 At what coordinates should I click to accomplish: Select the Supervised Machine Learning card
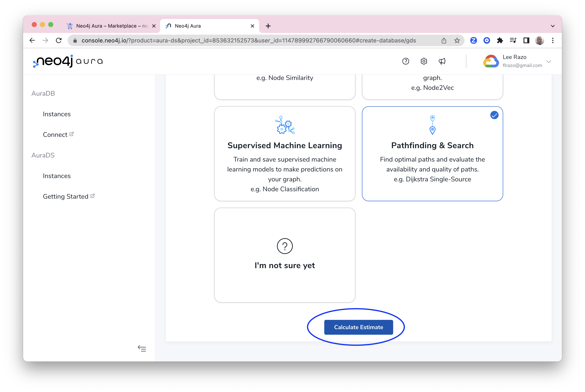(285, 154)
